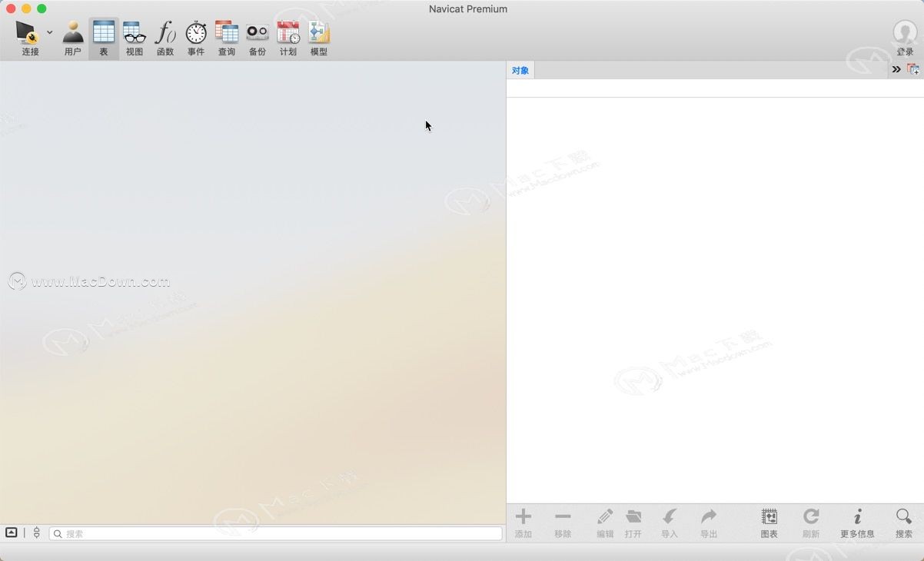The image size is (924, 561).
Task: Start 导入 (Import) from the bottom toolbar
Action: coord(670,523)
